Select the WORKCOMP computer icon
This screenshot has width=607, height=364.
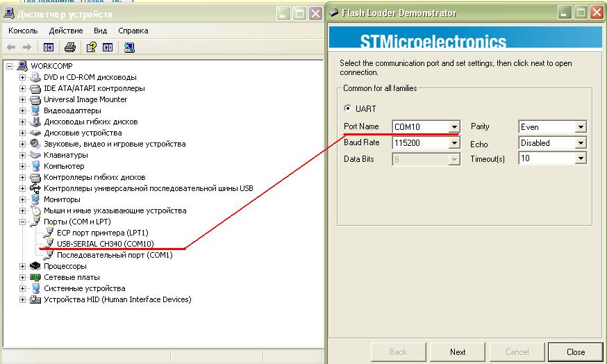tap(22, 66)
